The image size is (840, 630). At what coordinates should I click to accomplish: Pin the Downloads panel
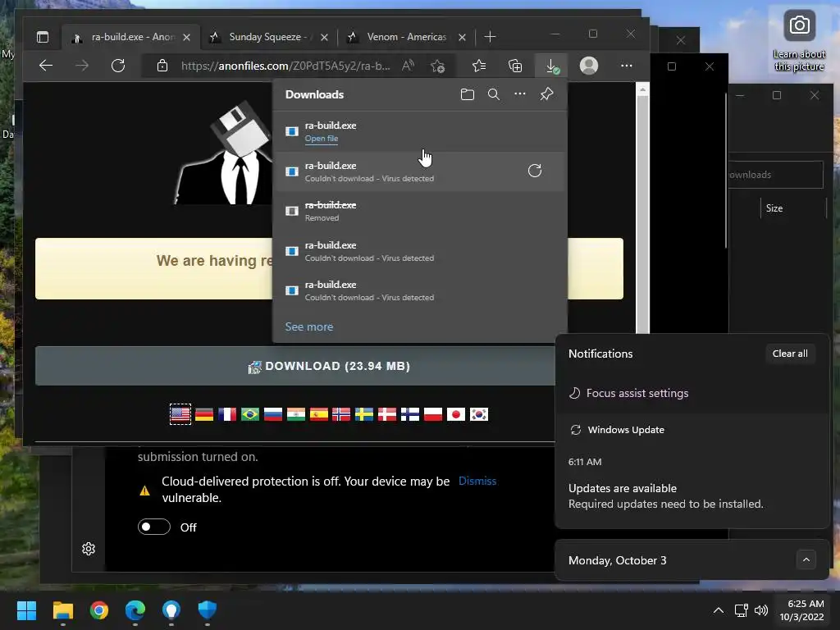546,94
